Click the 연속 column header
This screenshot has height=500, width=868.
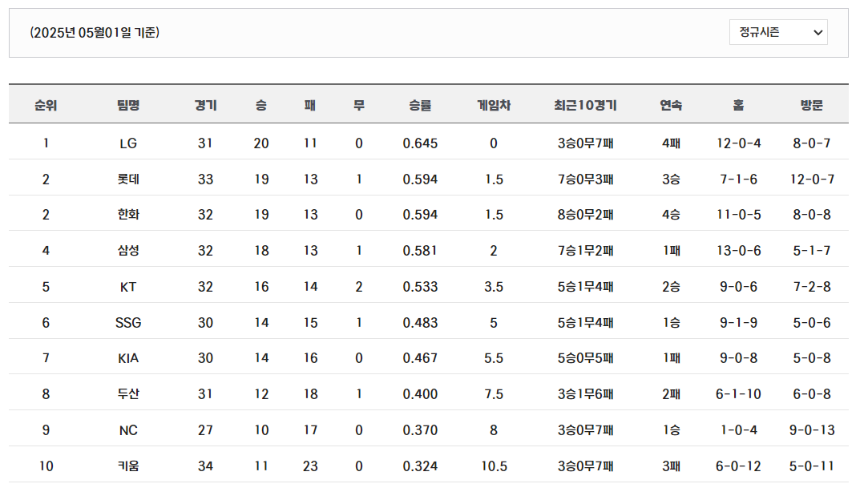(x=671, y=105)
